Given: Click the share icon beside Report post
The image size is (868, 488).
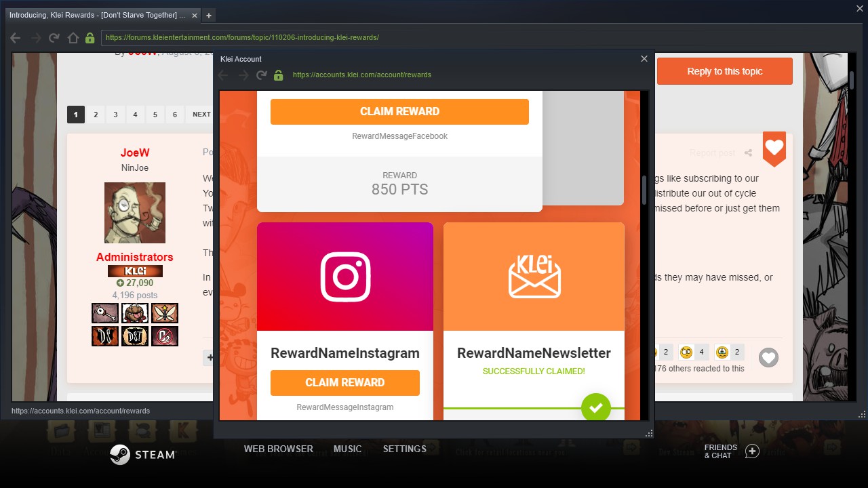Looking at the screenshot, I should pos(748,153).
